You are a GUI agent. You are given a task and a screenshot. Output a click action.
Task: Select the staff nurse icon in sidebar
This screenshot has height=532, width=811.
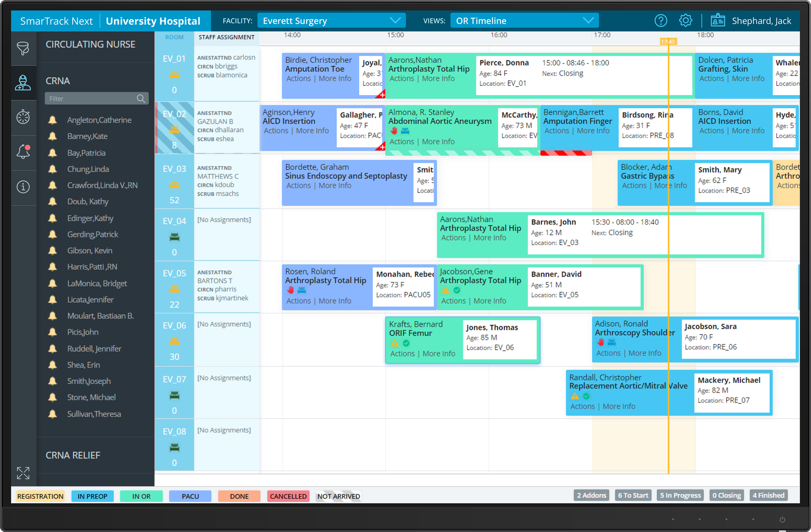[23, 83]
